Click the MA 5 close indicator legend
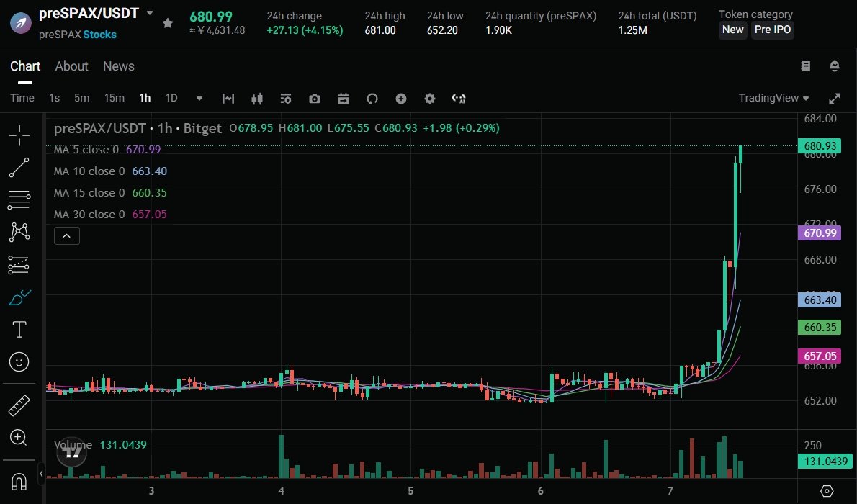857x504 pixels. [x=107, y=149]
